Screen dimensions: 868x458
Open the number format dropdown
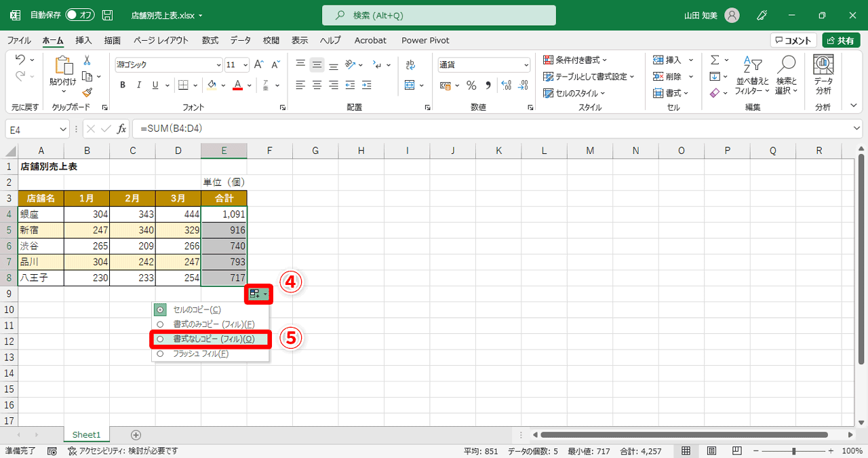[526, 65]
